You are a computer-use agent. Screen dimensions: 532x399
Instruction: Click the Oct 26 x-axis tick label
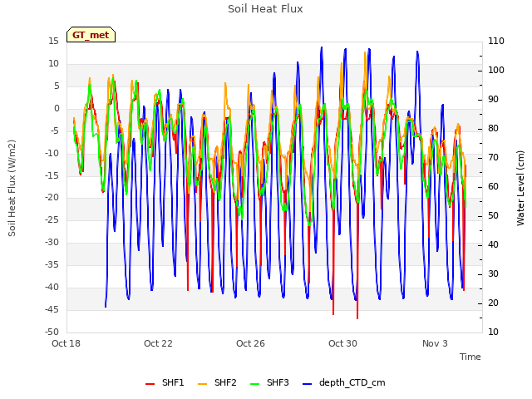pos(250,343)
